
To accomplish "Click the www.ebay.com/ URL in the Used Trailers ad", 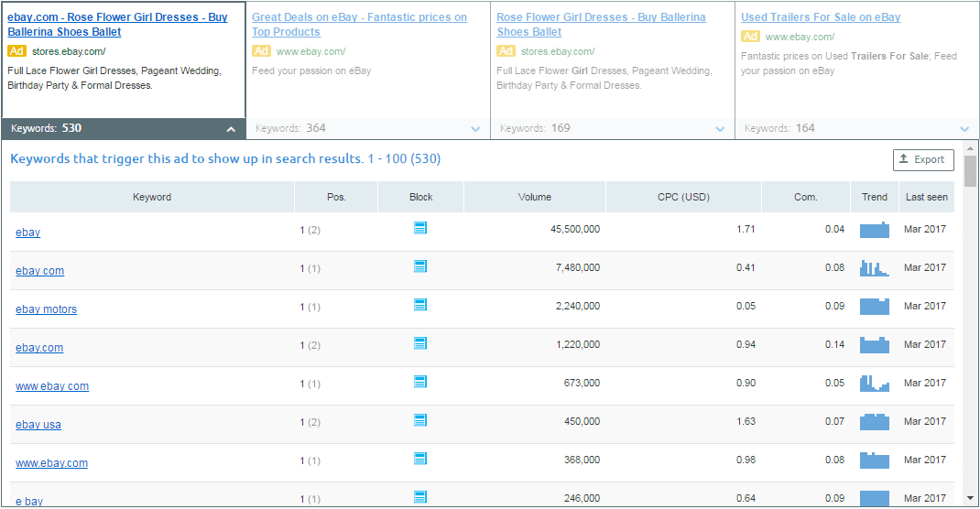I will click(800, 37).
